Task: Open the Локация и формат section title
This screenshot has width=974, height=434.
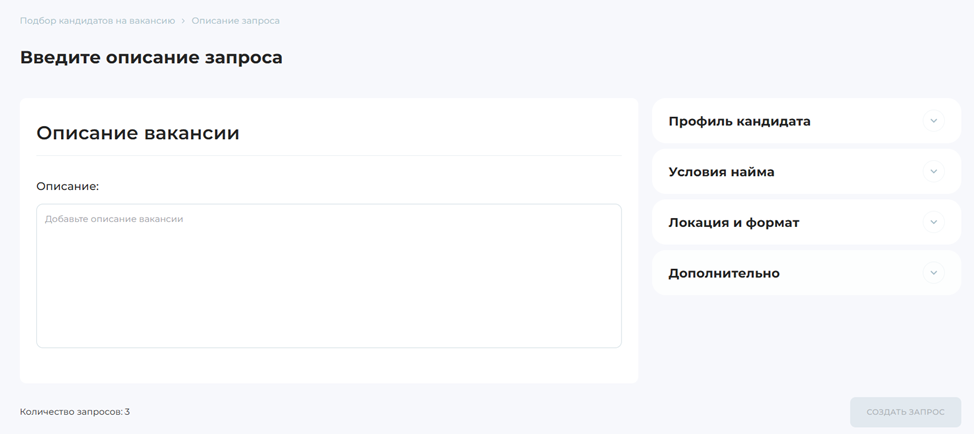Action: (x=733, y=222)
